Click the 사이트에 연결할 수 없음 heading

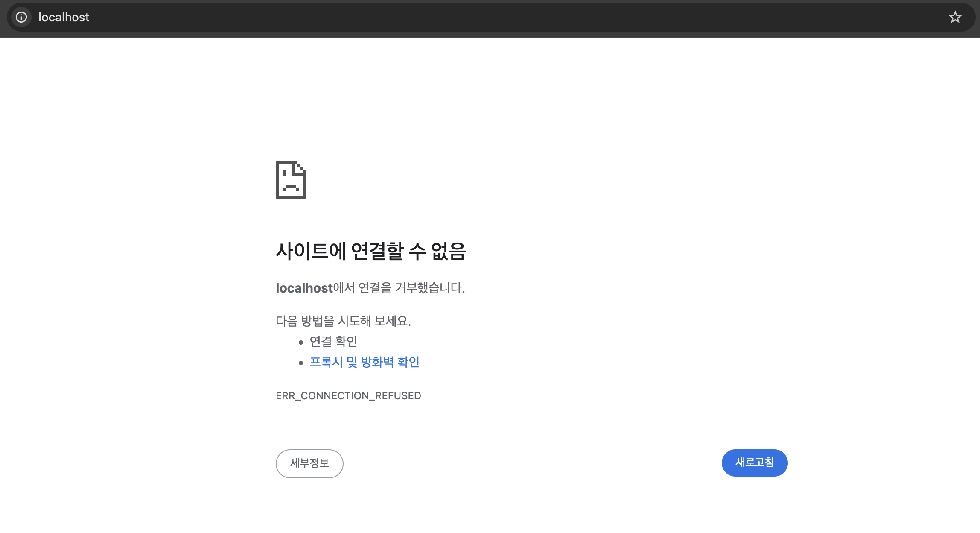[370, 251]
